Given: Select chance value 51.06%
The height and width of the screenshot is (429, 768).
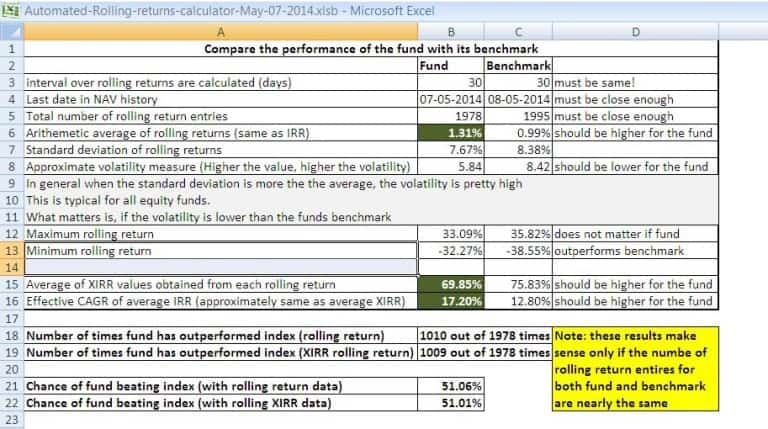Looking at the screenshot, I should click(451, 386).
